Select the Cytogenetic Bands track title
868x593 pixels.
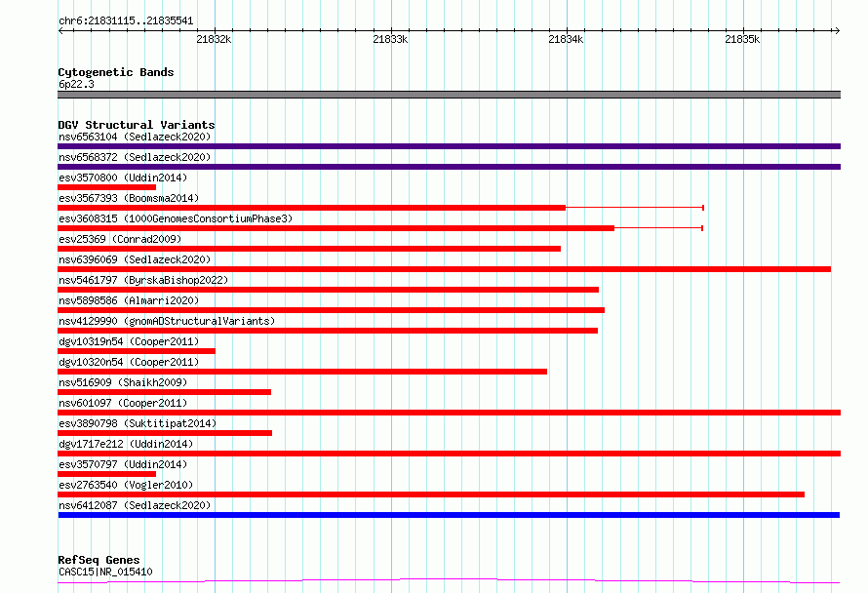click(116, 72)
